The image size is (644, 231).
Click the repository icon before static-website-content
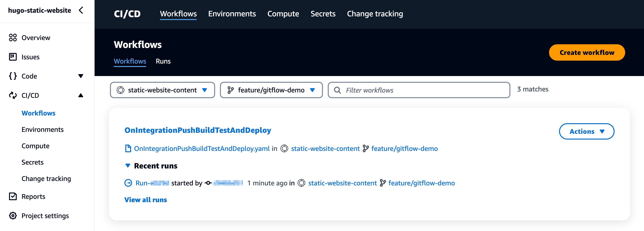[x=284, y=148]
